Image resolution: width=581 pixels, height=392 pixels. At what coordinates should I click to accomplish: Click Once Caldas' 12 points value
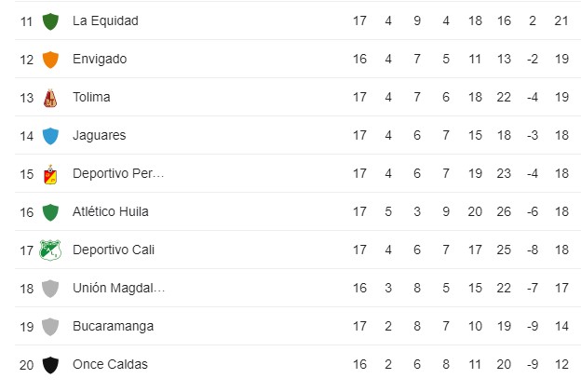[561, 364]
